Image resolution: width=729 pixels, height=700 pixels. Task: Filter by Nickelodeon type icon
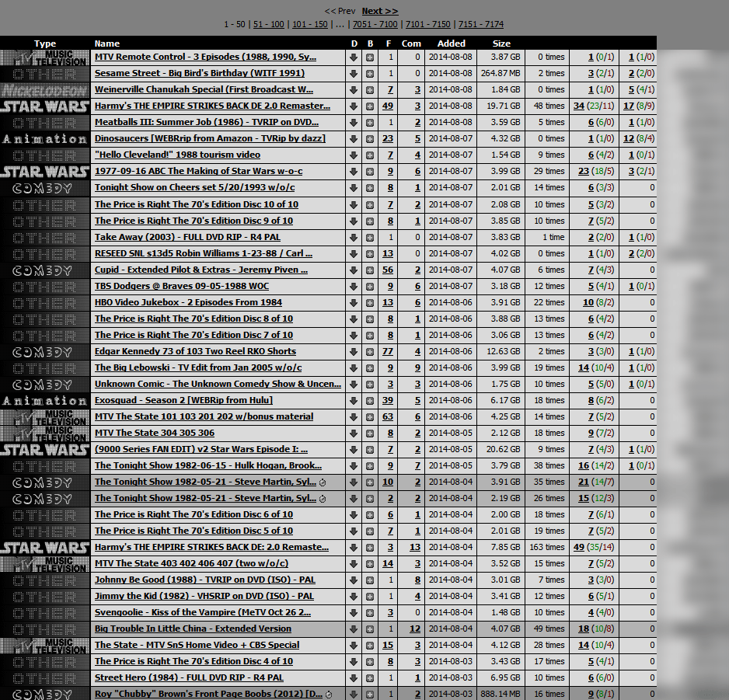[x=44, y=90]
